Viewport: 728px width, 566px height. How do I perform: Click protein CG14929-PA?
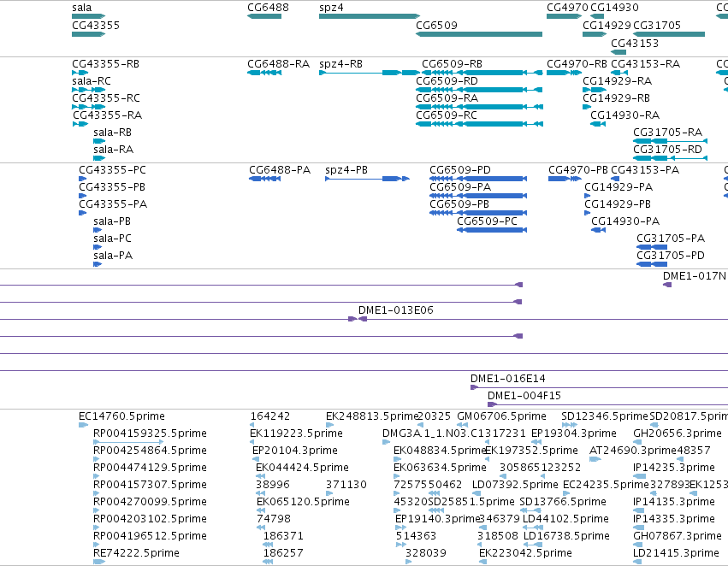[588, 196]
